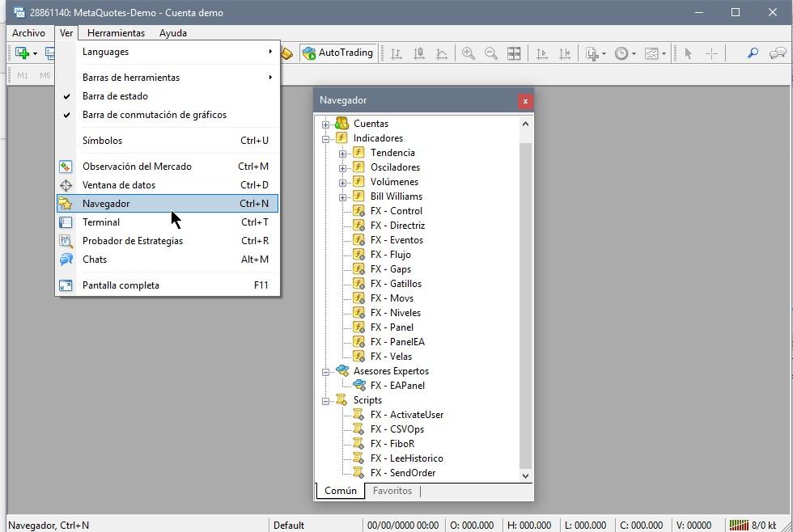Switch chart to bar chart mode
This screenshot has width=793, height=532.
(x=396, y=53)
